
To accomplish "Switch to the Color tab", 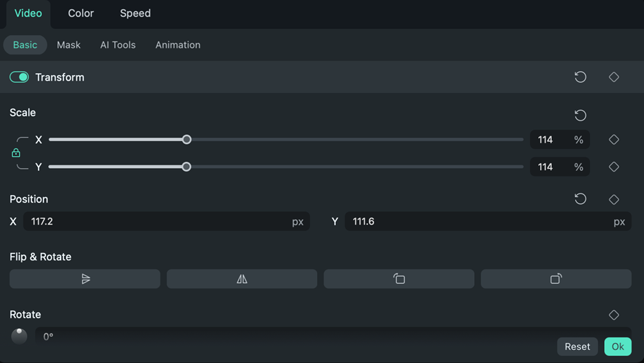I will 80,13.
